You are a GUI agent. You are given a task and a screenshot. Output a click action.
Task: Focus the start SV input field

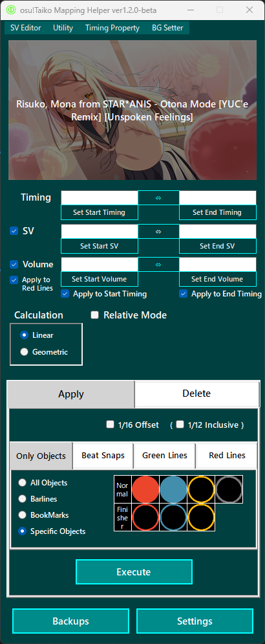[x=100, y=232]
